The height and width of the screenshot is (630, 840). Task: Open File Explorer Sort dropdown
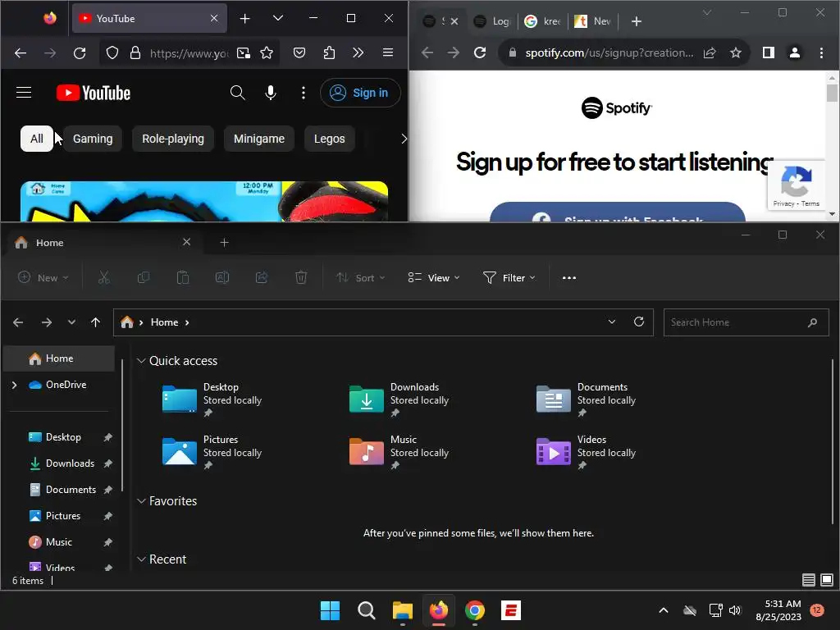point(361,277)
